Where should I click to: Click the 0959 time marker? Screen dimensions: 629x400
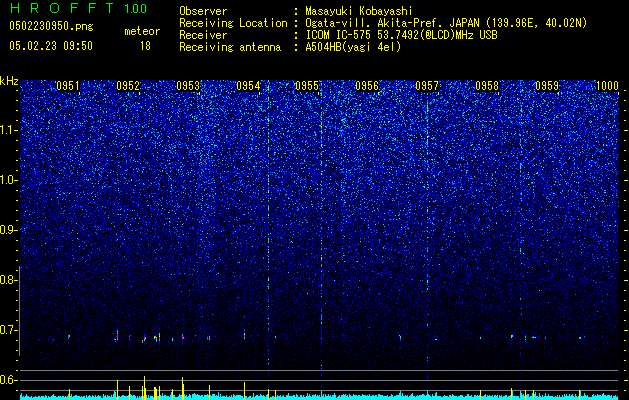point(547,86)
